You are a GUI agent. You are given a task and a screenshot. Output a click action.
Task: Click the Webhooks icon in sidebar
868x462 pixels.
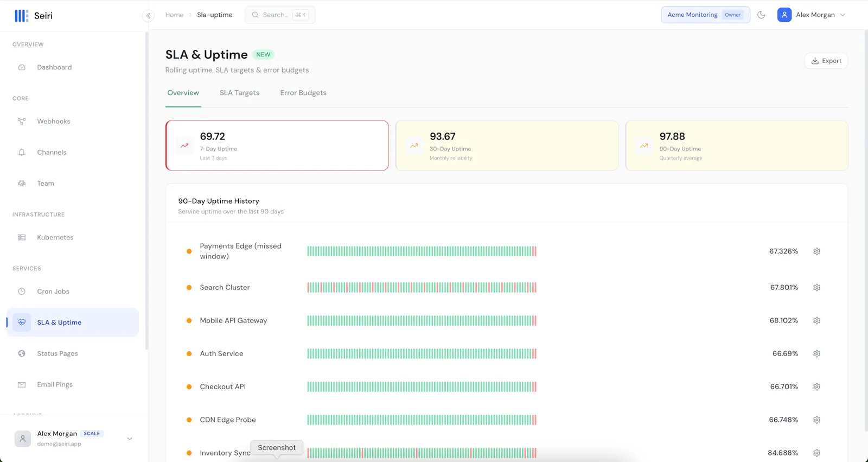click(x=22, y=122)
